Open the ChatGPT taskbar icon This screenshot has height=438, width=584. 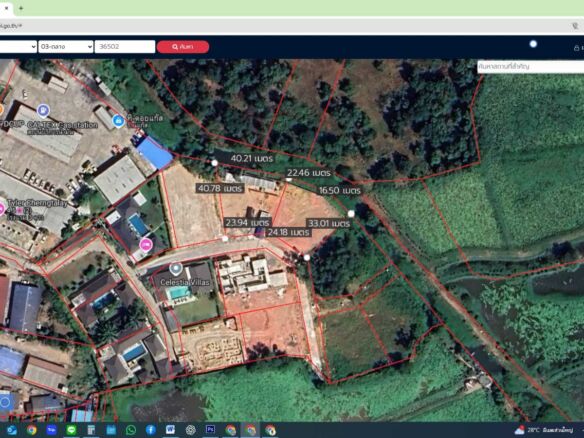pyautogui.click(x=191, y=430)
